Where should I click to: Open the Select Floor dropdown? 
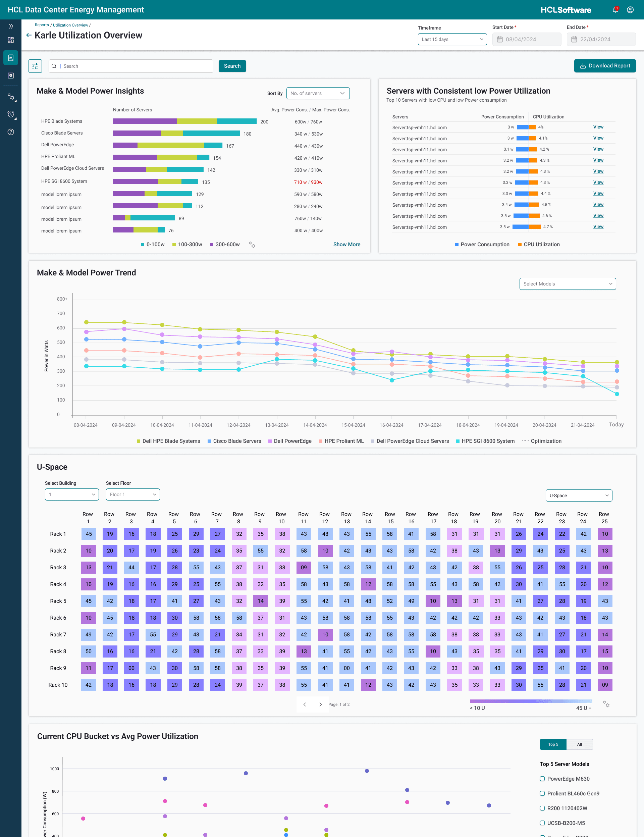point(132,494)
